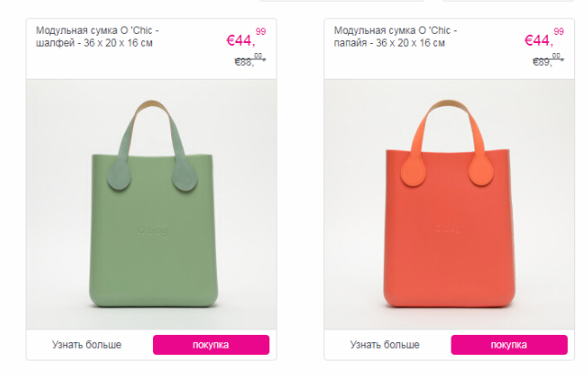Open the papaya O'Chic bag title link

(x=396, y=37)
